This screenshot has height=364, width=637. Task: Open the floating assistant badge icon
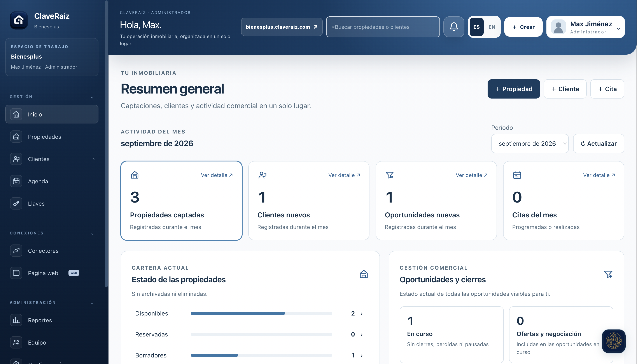pyautogui.click(x=613, y=341)
